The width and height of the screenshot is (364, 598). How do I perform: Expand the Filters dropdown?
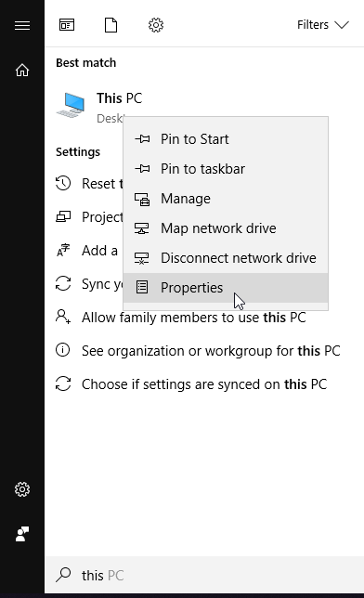[323, 25]
